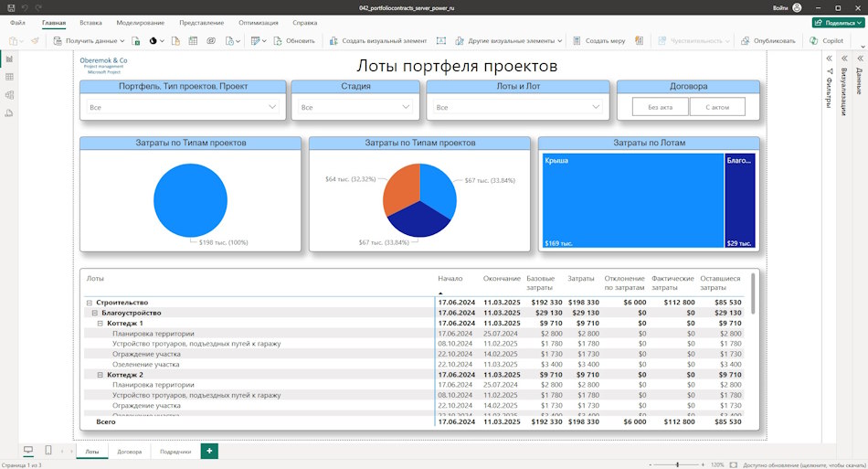This screenshot has height=469, width=868.
Task: Click the user account avatar icon
Action: [x=797, y=7]
